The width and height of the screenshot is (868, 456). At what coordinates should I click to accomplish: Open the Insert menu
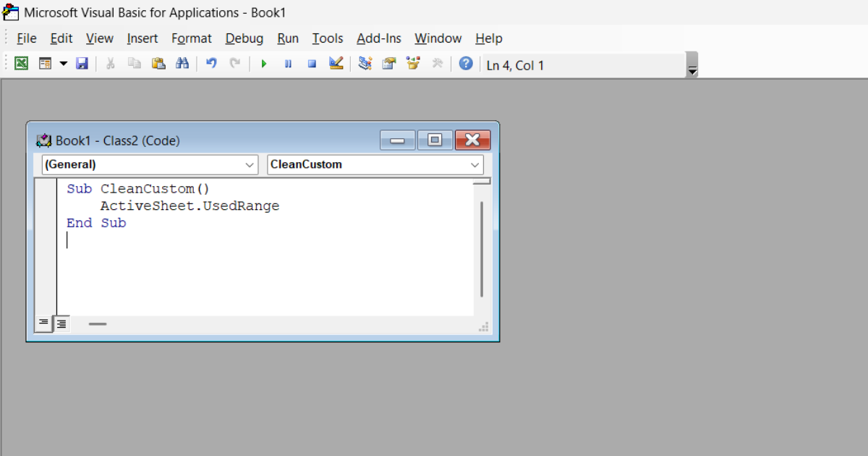tap(142, 38)
